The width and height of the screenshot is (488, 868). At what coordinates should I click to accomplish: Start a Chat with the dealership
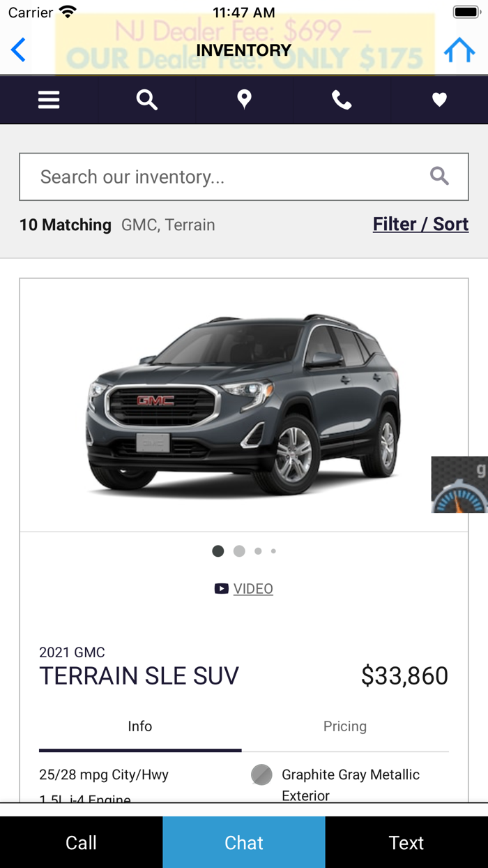[244, 842]
